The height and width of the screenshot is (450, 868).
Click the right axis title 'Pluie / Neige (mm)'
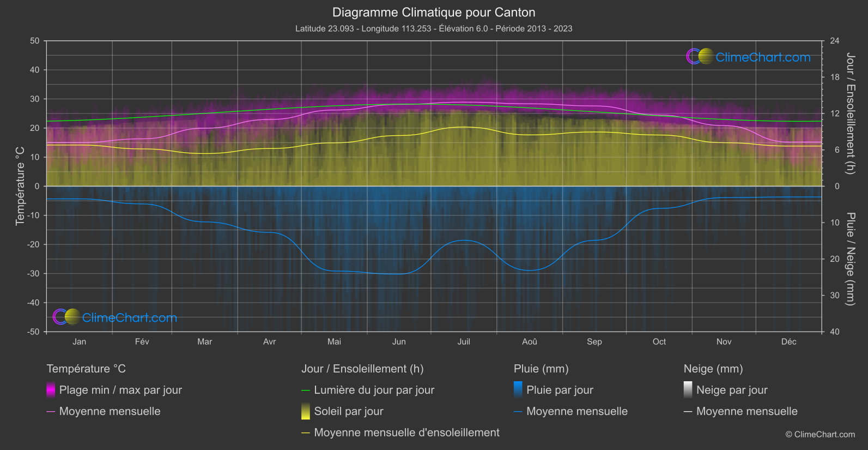point(851,259)
